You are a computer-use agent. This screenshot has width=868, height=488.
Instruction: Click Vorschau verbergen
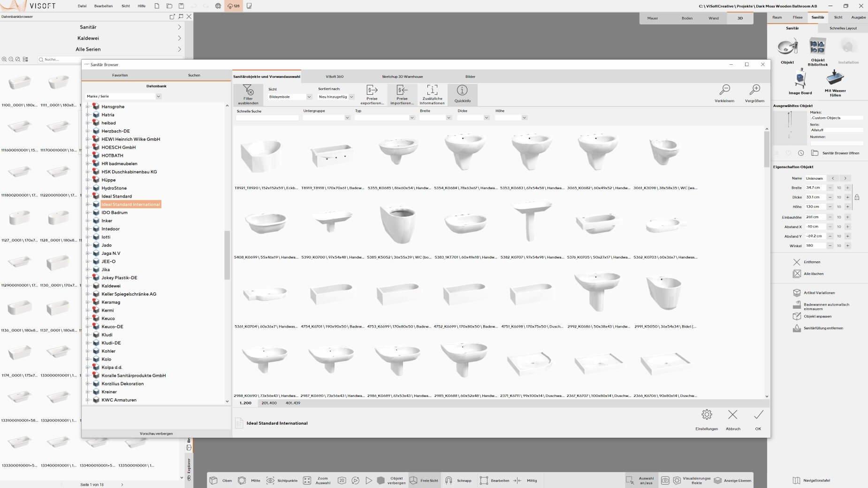(x=156, y=434)
